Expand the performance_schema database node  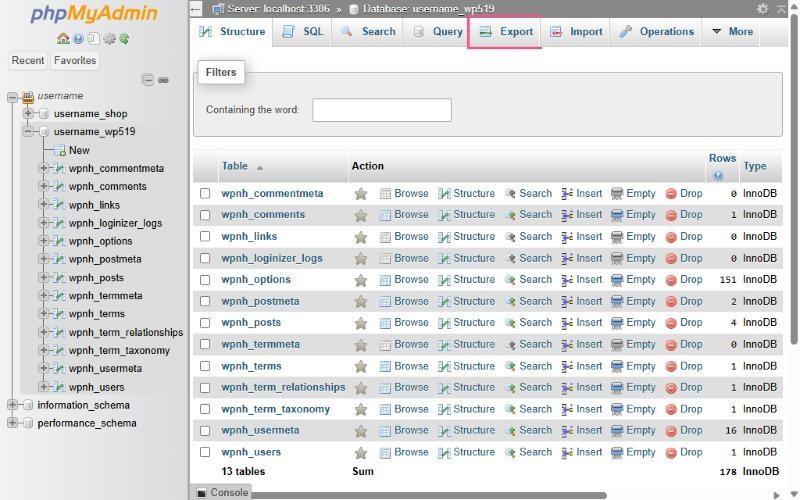tap(12, 423)
